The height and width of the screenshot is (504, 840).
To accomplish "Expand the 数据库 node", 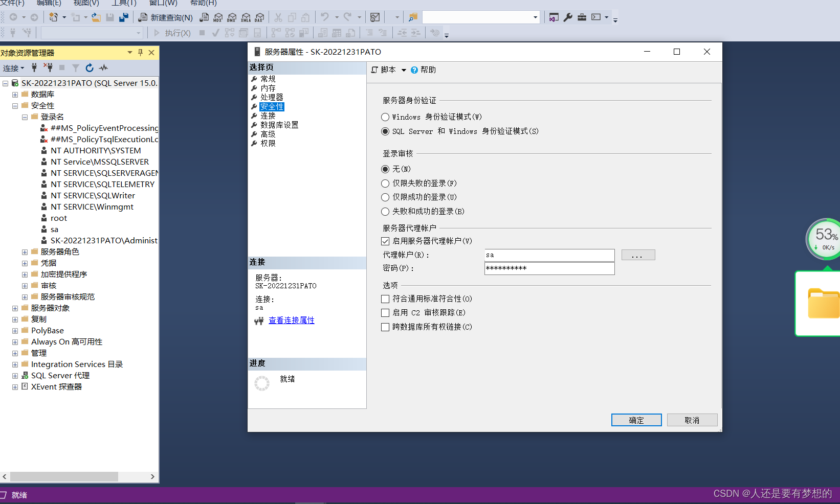I will [x=15, y=95].
